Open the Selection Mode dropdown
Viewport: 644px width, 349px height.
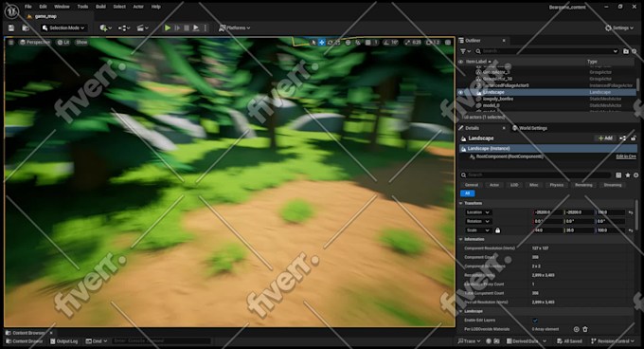63,28
